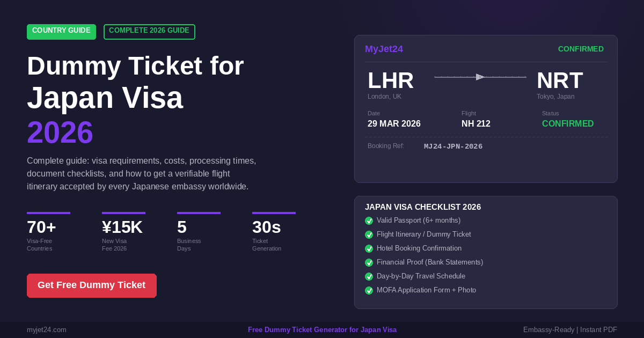Click the Day-by-Day Travel Schedule checkmark
This screenshot has height=338, width=644.
(369, 276)
